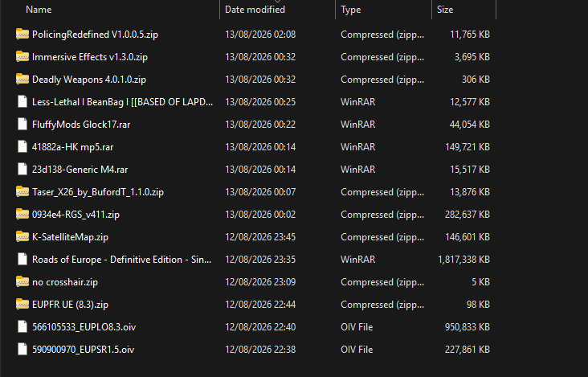The height and width of the screenshot is (377, 588).
Task: Select the file name FluffyMods Glock17.rar
Action: [81, 125]
